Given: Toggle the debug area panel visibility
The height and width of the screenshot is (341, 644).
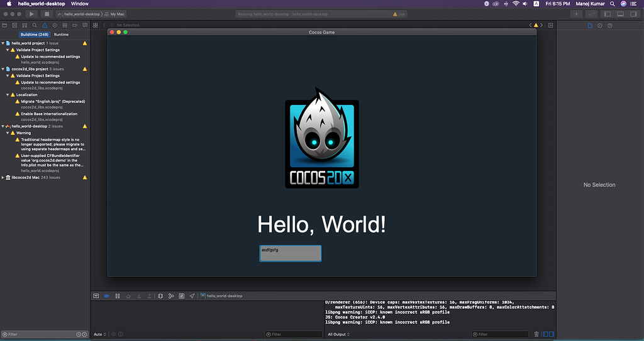Looking at the screenshot, I should click(x=621, y=14).
